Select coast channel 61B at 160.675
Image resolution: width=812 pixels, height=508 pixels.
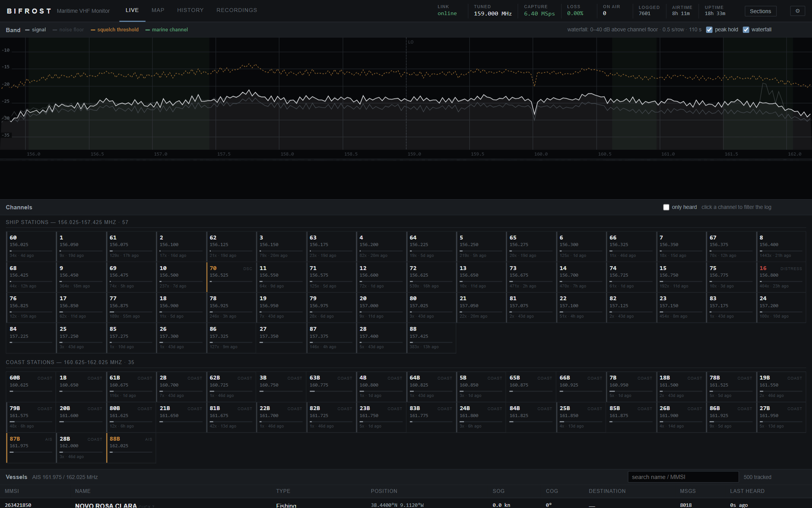click(x=131, y=387)
